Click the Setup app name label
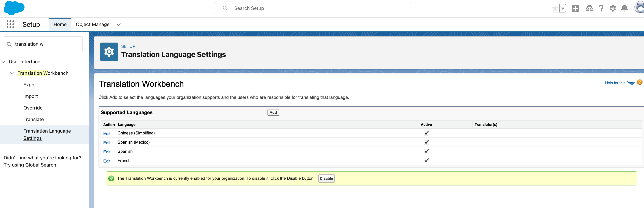Viewport: 644px width, 208px height. (31, 24)
